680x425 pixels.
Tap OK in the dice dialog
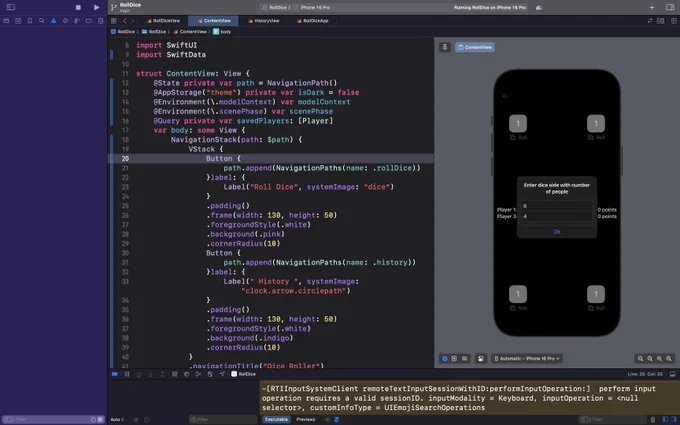coord(557,232)
